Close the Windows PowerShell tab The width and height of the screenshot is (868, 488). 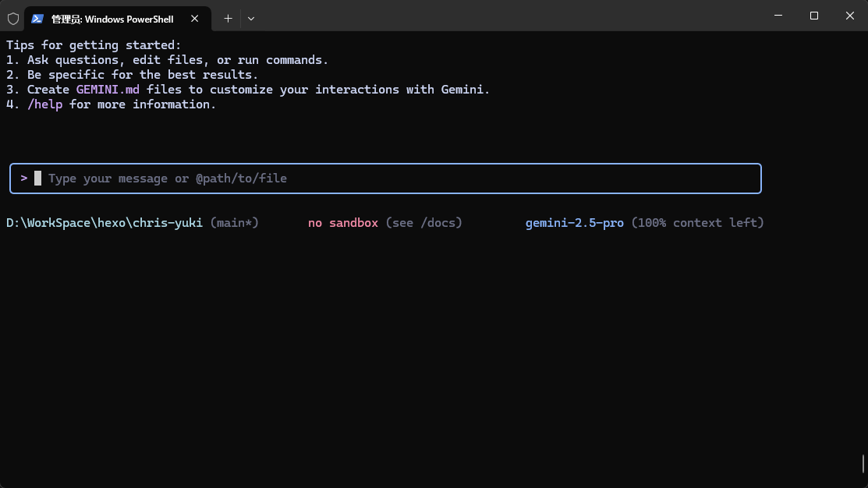[194, 18]
